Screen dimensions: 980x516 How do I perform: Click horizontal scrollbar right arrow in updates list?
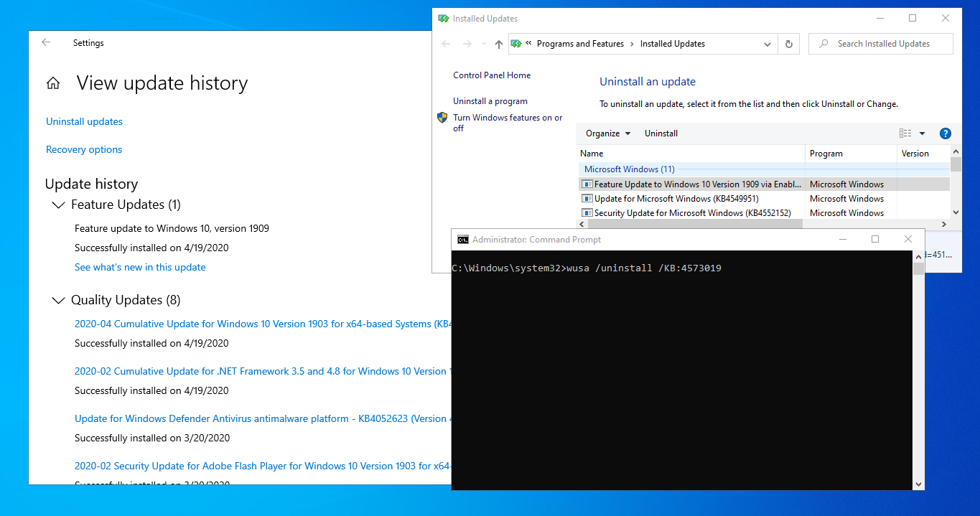pos(944,225)
